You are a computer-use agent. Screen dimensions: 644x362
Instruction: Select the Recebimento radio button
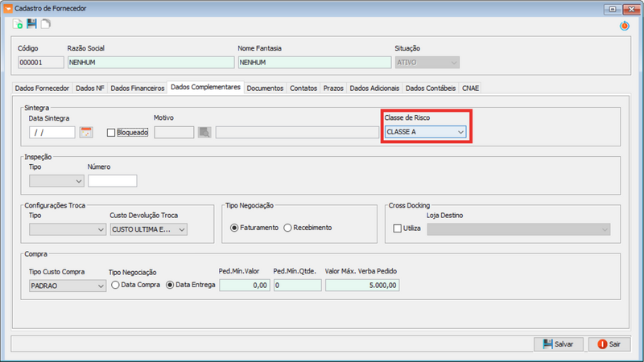[287, 228]
